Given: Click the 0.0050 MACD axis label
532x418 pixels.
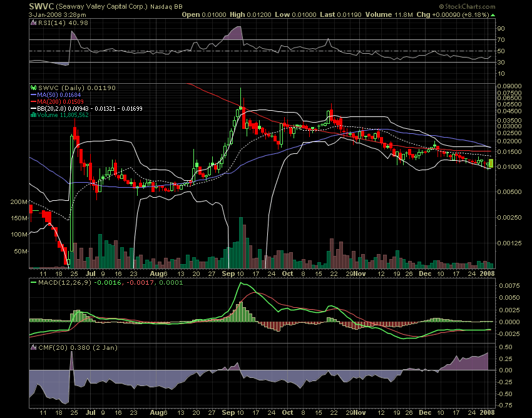Looking at the screenshot, I should coord(509,298).
